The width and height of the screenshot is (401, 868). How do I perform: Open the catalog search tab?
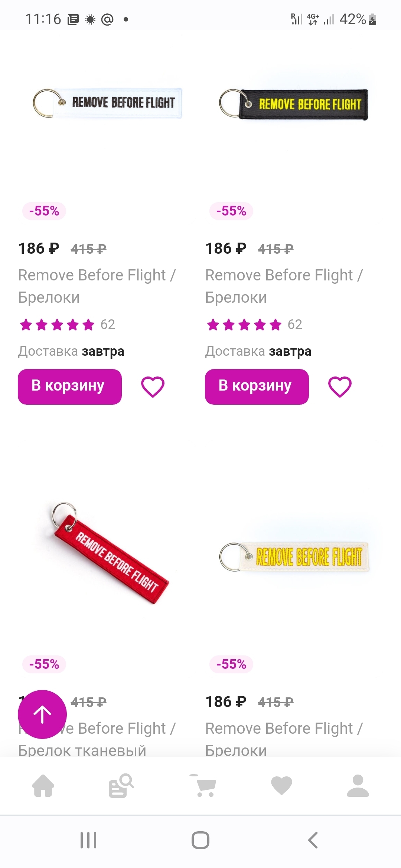121,786
